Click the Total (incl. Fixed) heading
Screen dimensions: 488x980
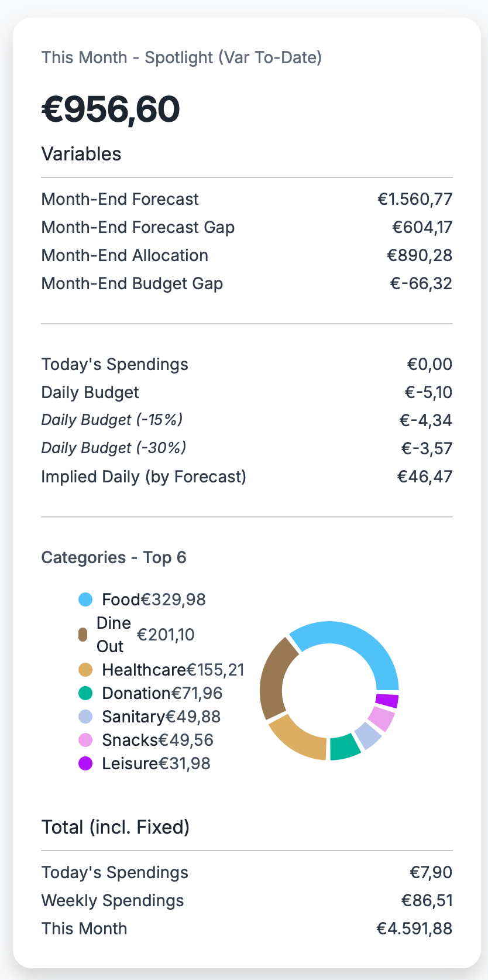point(115,827)
